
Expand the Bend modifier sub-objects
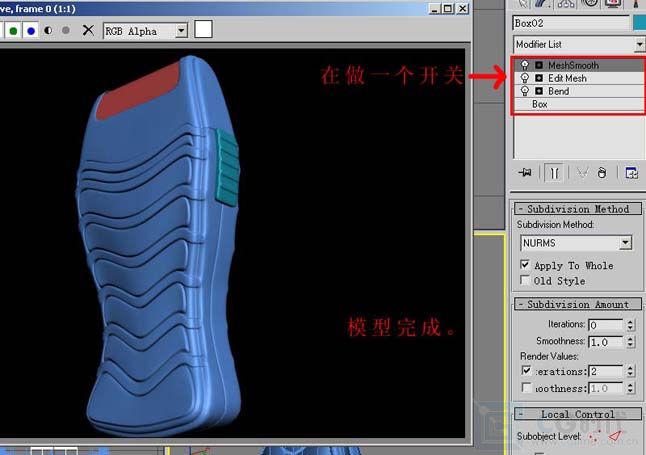[x=539, y=91]
